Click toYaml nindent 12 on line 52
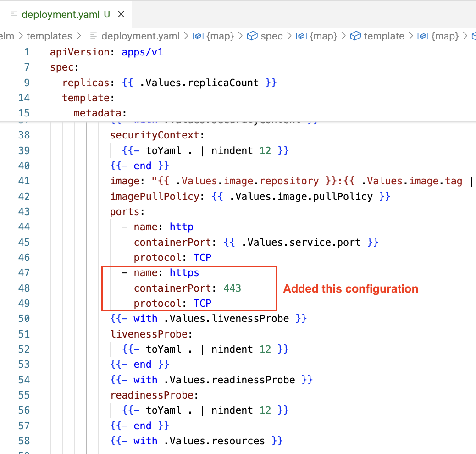 tap(205, 349)
